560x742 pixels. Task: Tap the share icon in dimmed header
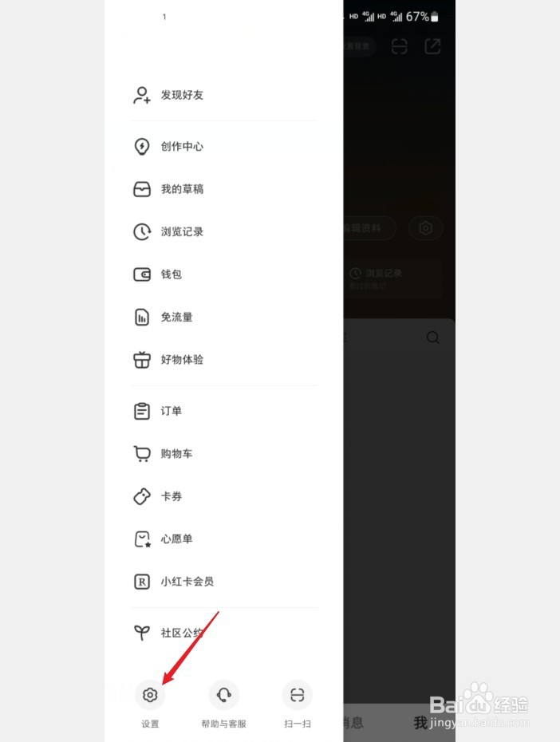coord(432,46)
